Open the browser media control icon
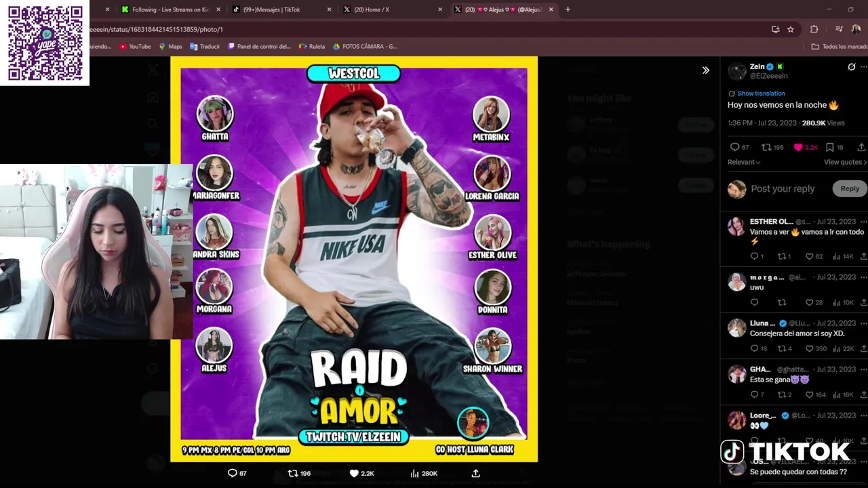This screenshot has height=488, width=868. (839, 29)
